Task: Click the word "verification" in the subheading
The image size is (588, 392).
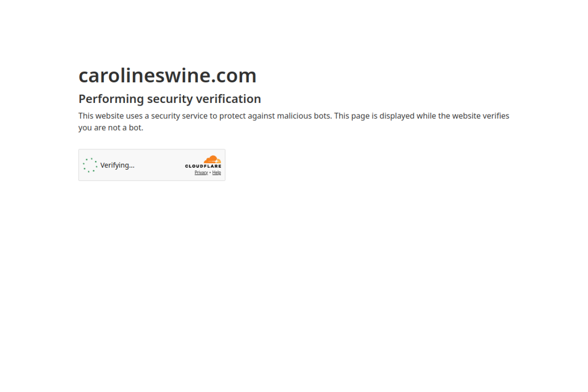Action: 228,99
